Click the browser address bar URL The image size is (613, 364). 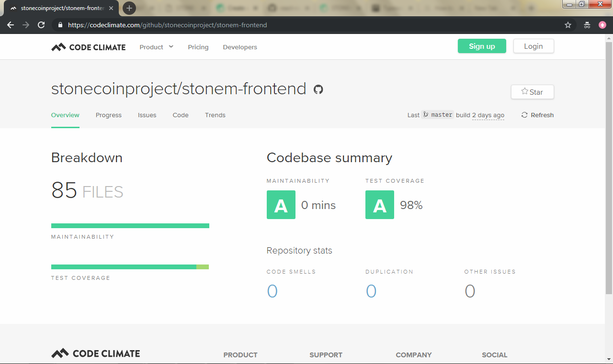[168, 25]
